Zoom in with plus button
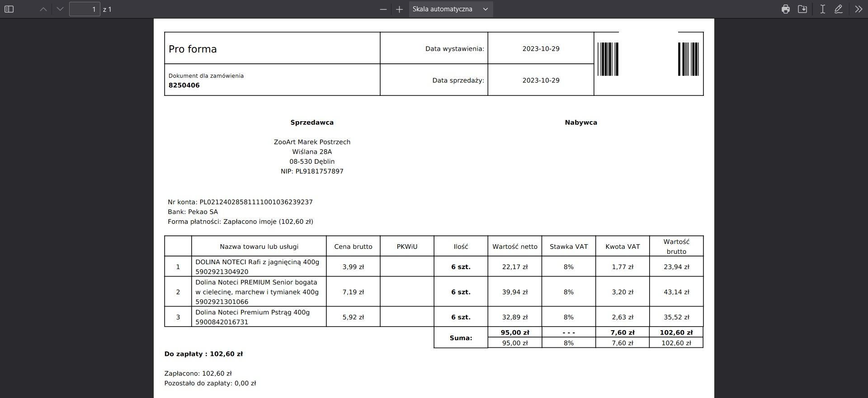This screenshot has height=398, width=868. point(399,9)
